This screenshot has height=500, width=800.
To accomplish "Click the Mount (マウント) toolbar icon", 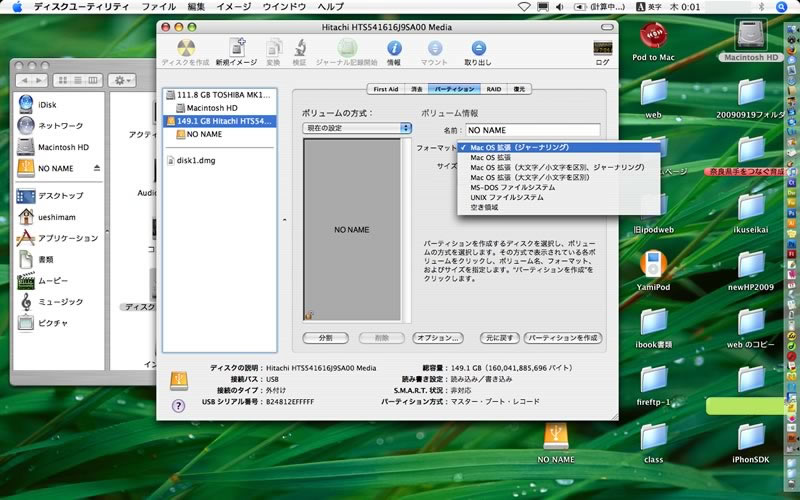I will pyautogui.click(x=434, y=48).
